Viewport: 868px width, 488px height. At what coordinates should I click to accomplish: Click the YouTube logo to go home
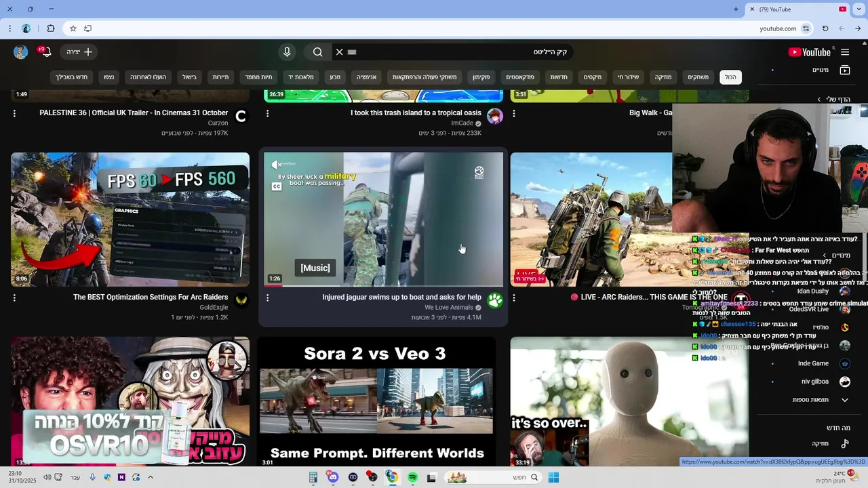click(x=809, y=52)
